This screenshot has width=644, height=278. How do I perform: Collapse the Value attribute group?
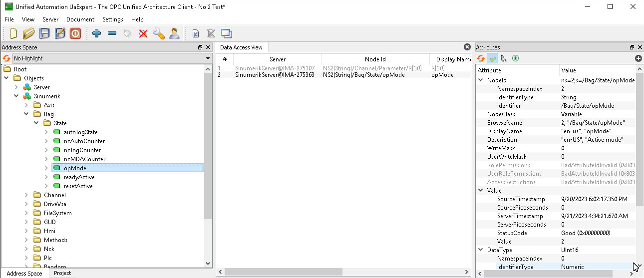click(x=481, y=190)
